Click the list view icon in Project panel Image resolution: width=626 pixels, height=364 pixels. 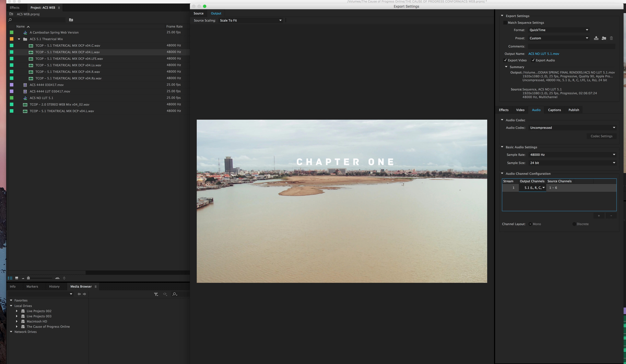(10, 278)
